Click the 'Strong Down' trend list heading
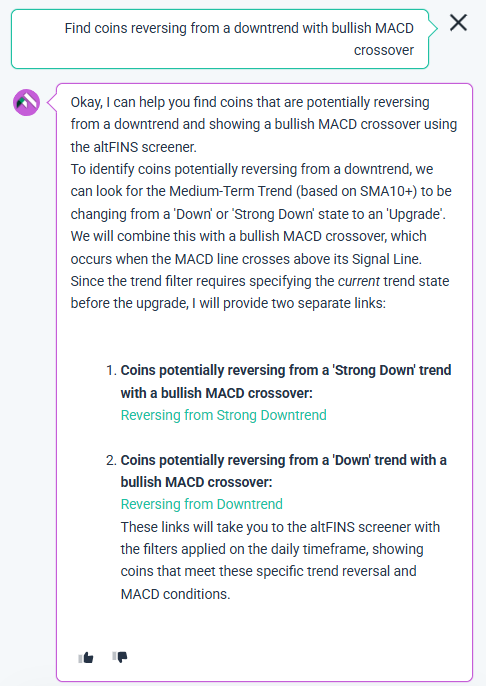486x686 pixels. pos(286,382)
